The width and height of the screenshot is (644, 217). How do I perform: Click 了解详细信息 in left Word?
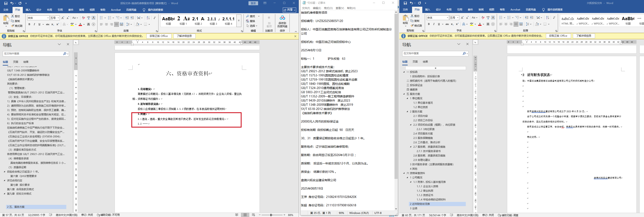click(x=184, y=36)
